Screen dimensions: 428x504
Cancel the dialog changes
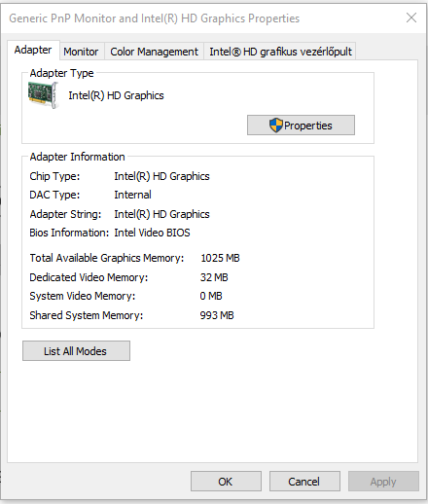pyautogui.click(x=304, y=482)
